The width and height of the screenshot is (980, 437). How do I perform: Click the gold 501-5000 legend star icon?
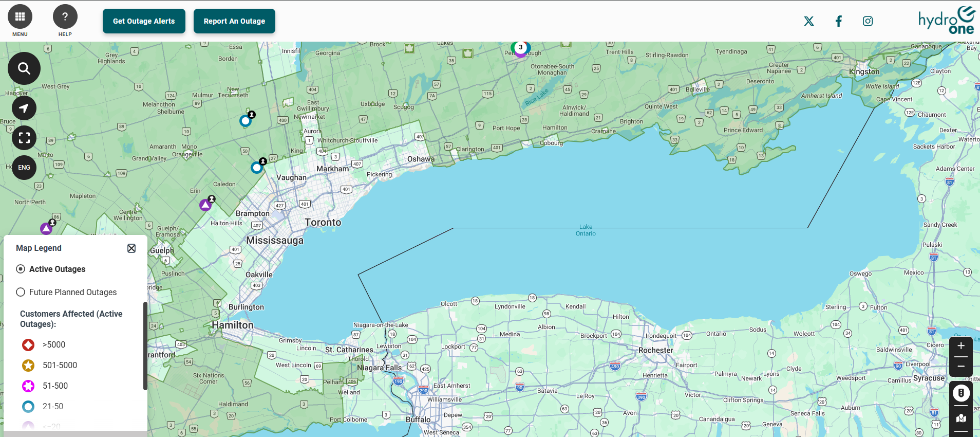coord(28,366)
